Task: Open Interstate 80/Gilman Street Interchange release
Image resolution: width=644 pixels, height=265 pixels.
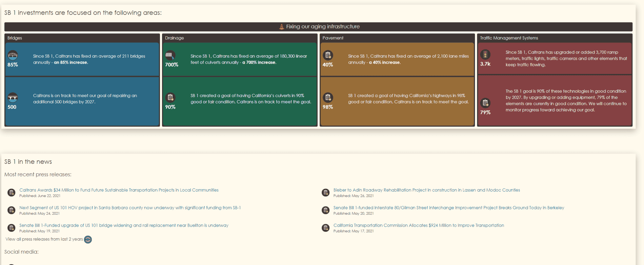Action: (x=449, y=208)
